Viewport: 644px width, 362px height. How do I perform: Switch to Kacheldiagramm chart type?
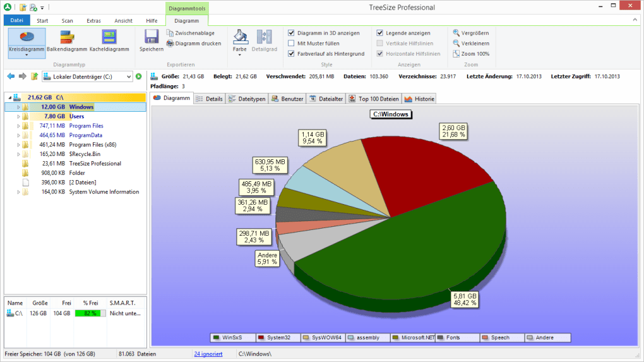[x=109, y=42]
